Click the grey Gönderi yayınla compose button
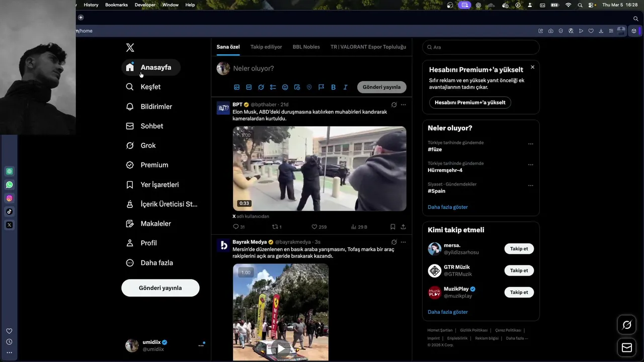This screenshot has height=362, width=644. tap(382, 87)
